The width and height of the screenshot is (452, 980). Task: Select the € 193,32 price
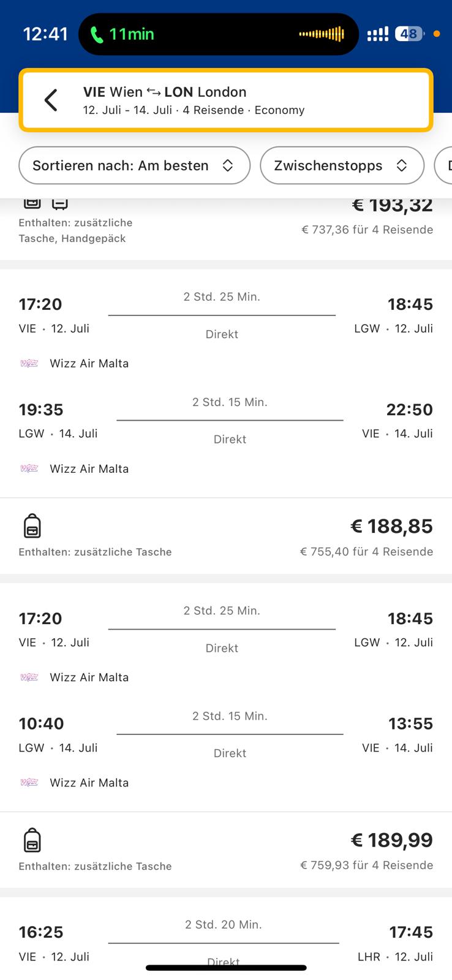[393, 206]
